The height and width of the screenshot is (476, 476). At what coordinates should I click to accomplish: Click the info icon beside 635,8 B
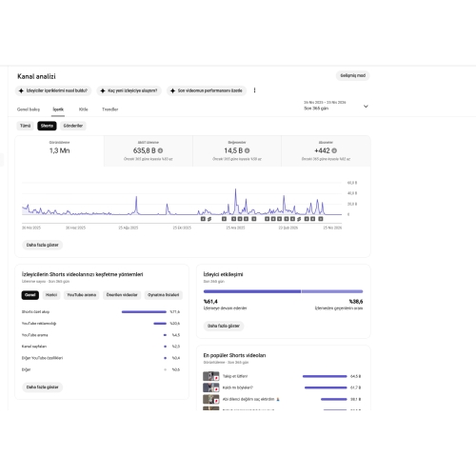[161, 150]
